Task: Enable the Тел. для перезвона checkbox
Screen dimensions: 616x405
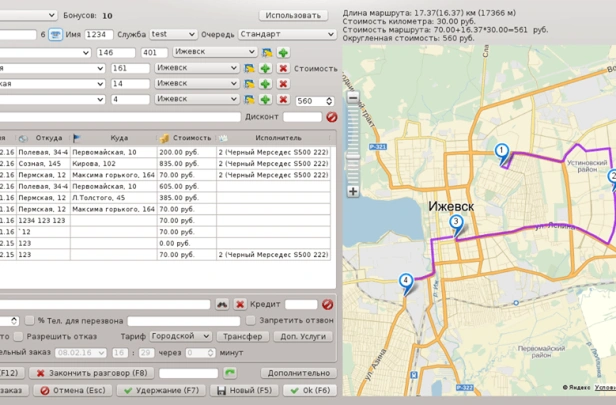Action: pos(30,321)
